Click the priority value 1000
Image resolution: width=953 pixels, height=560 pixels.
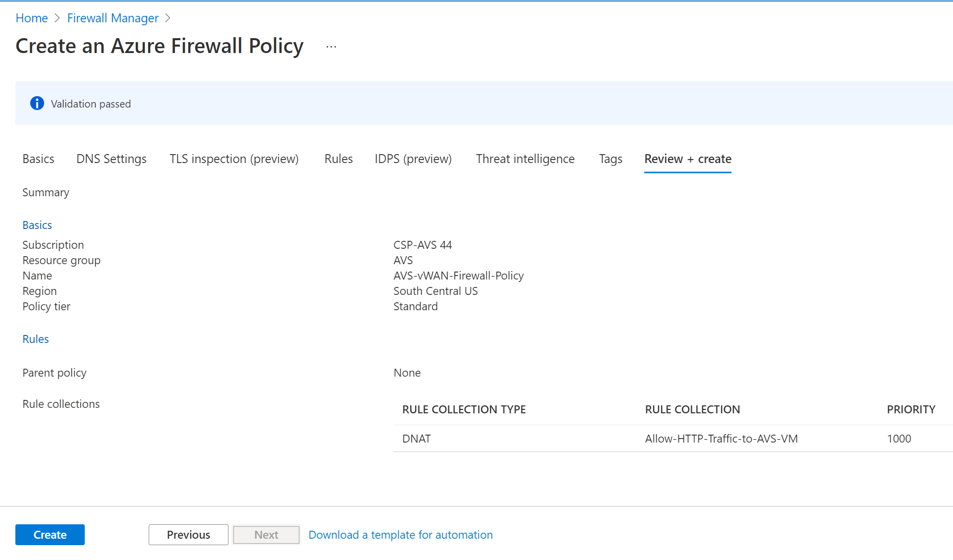click(899, 439)
